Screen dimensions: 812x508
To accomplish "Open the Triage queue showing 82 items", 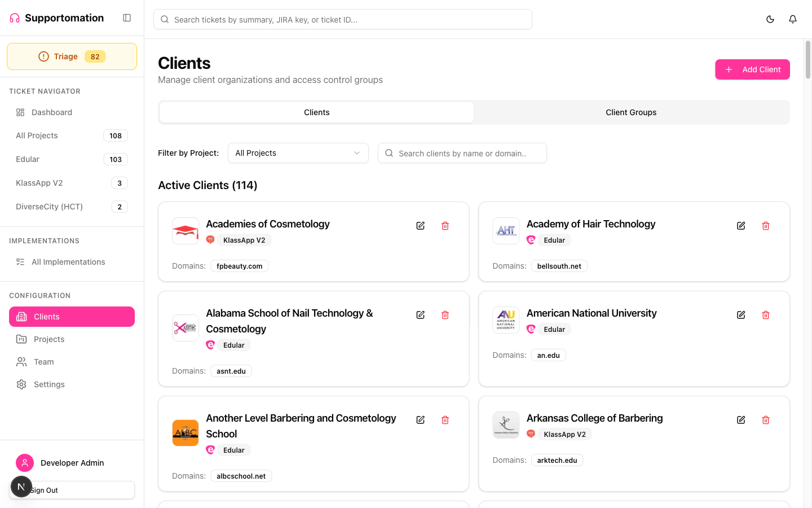I will coord(72,56).
